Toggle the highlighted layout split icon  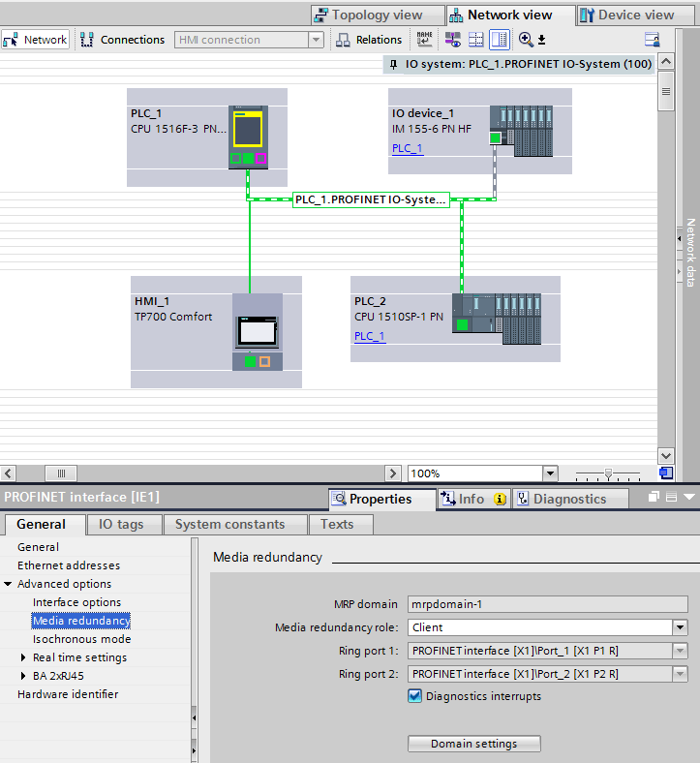click(x=499, y=40)
